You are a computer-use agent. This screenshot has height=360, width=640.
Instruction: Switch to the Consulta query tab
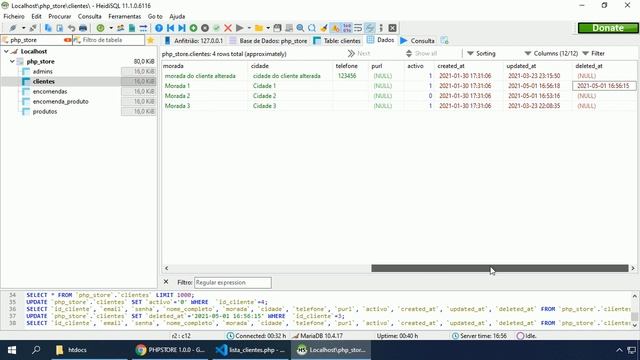click(x=418, y=41)
